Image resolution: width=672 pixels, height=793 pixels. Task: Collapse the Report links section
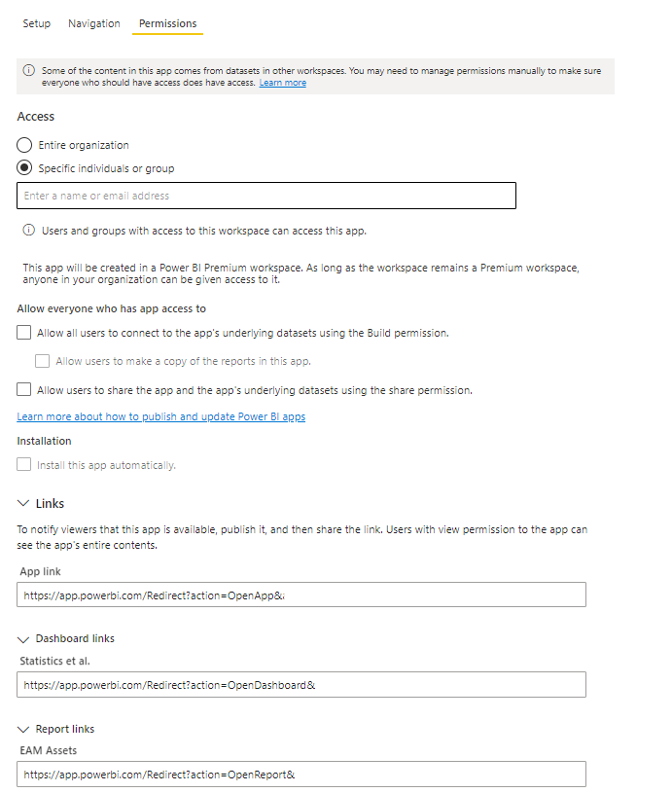(23, 728)
